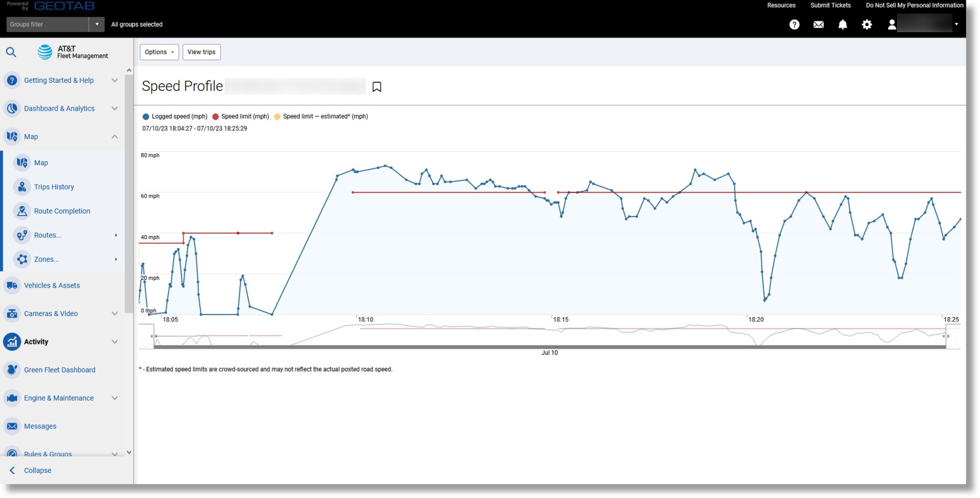
Task: Click the search magnifier icon in sidebar
Action: (11, 52)
